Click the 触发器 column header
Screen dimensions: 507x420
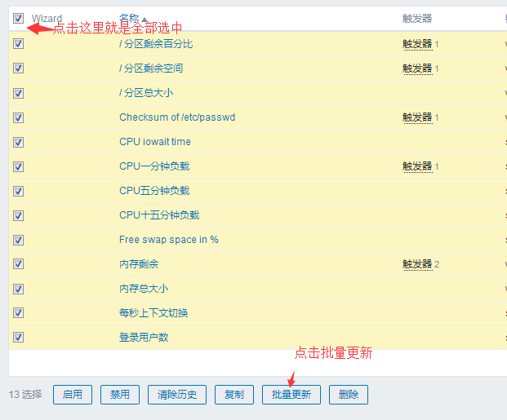click(417, 18)
